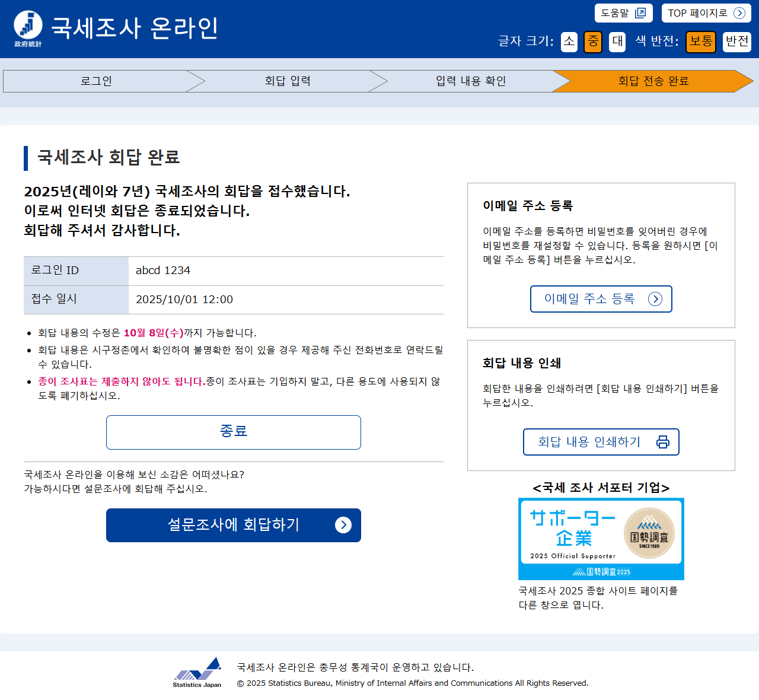
Task: Select normal color mode (보통)
Action: [x=701, y=42]
